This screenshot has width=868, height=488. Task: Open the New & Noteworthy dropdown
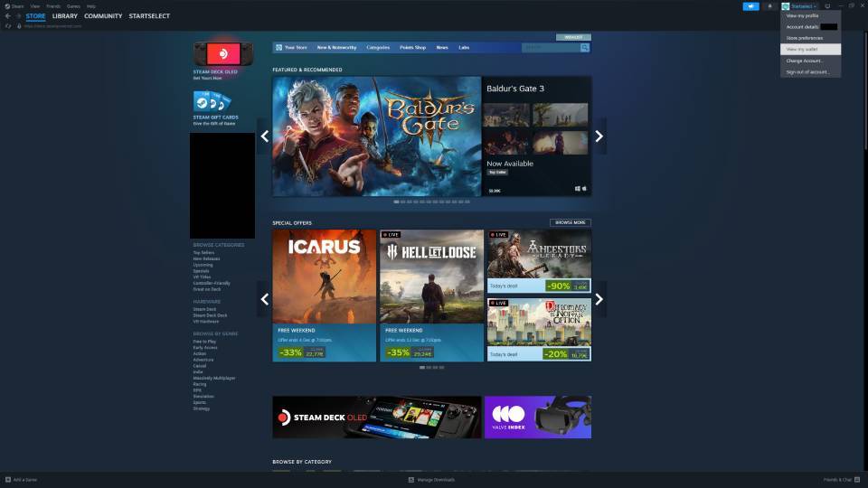pos(336,48)
